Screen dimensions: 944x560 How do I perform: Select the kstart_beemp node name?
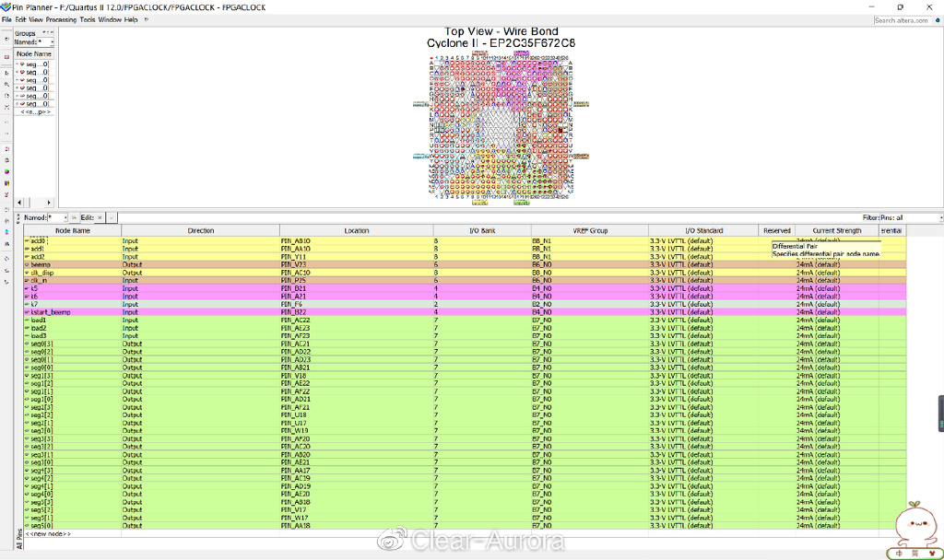click(x=51, y=312)
